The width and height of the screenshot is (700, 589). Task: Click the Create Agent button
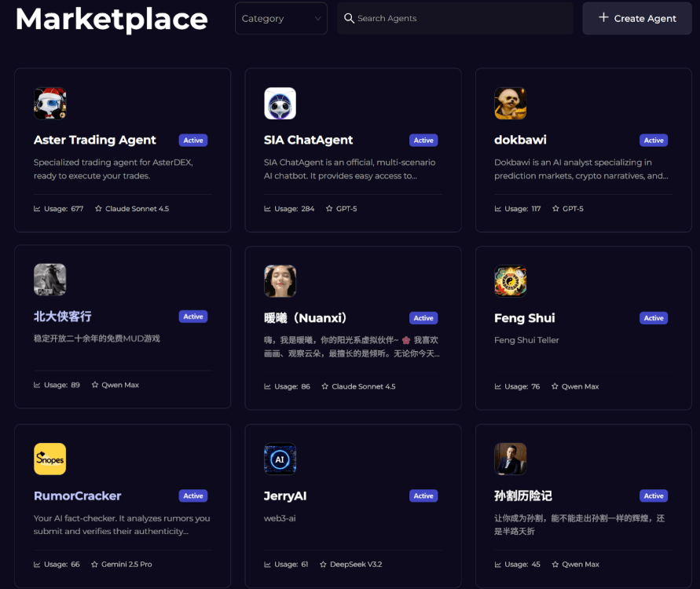coord(637,18)
